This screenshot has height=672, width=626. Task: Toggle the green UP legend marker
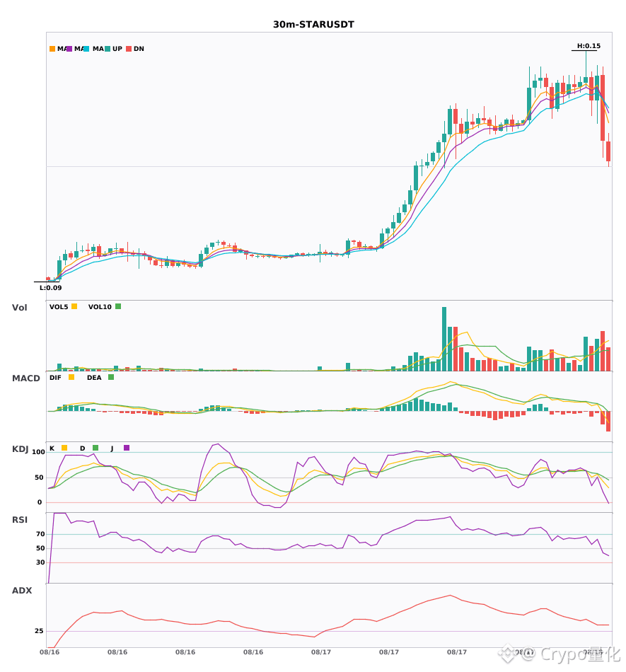click(108, 49)
